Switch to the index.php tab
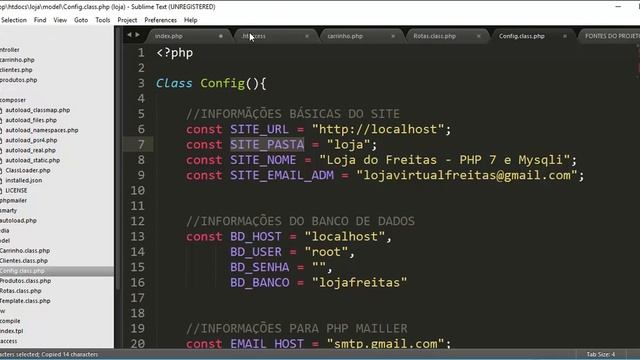This screenshot has width=640, height=360. [x=169, y=36]
